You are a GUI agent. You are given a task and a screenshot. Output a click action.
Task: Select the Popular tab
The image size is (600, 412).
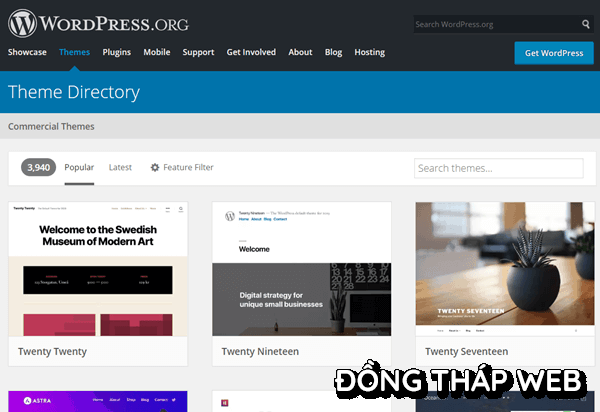coord(79,168)
